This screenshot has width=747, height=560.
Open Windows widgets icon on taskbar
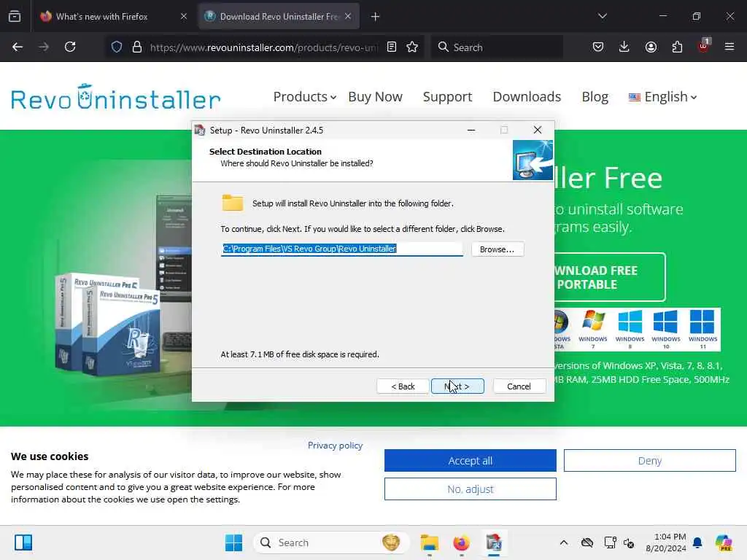(23, 542)
